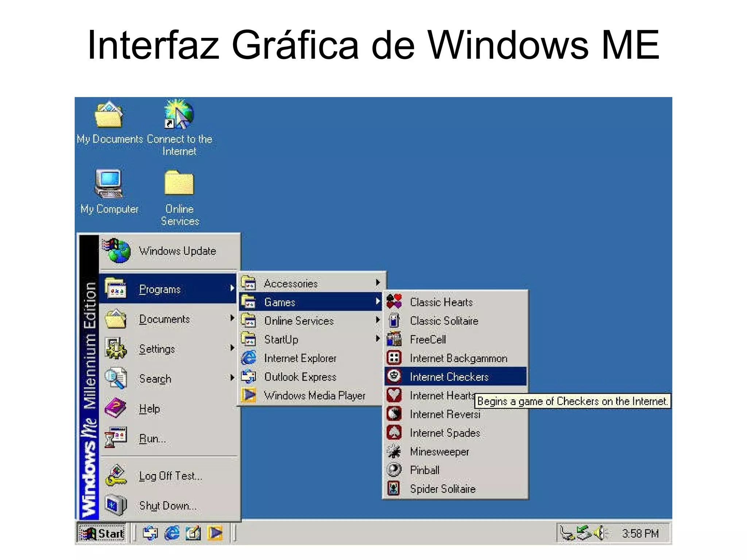The height and width of the screenshot is (560, 747).
Task: Open Connect to the Internet desktop shortcut
Action: tap(179, 114)
